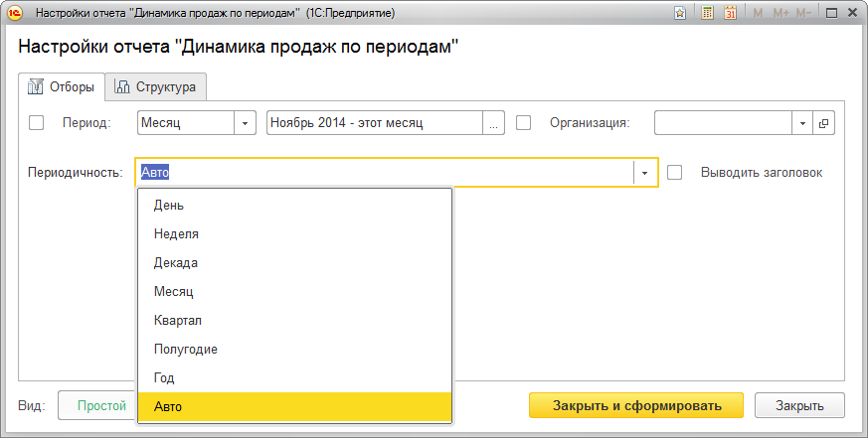The height and width of the screenshot is (438, 868).
Task: Click the M+ memory add button
Action: [x=780, y=14]
